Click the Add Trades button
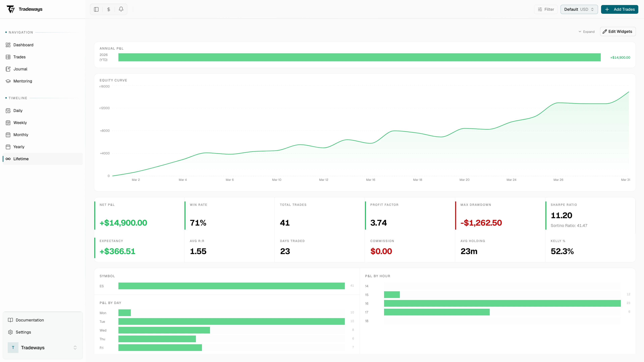Image resolution: width=644 pixels, height=362 pixels. tap(620, 9)
